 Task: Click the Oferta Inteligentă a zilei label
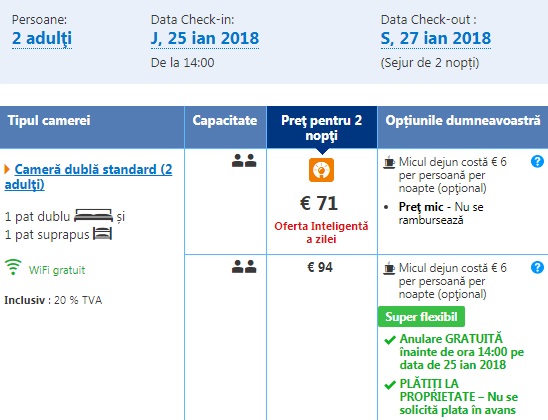click(x=322, y=232)
